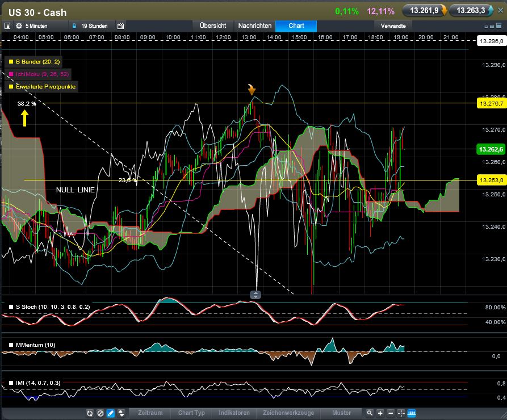Open the Zeichenwerkzeuge menu

(288, 413)
